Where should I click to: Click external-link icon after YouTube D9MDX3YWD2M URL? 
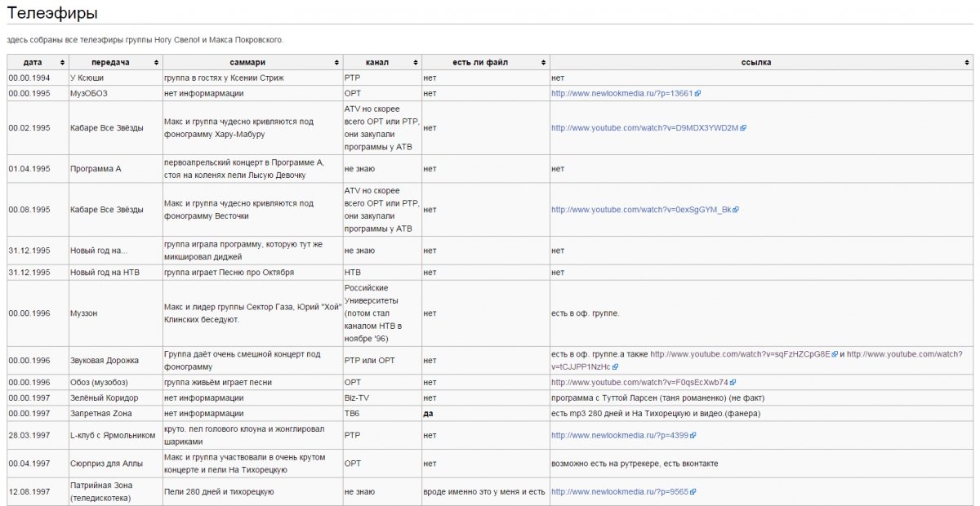point(743,128)
